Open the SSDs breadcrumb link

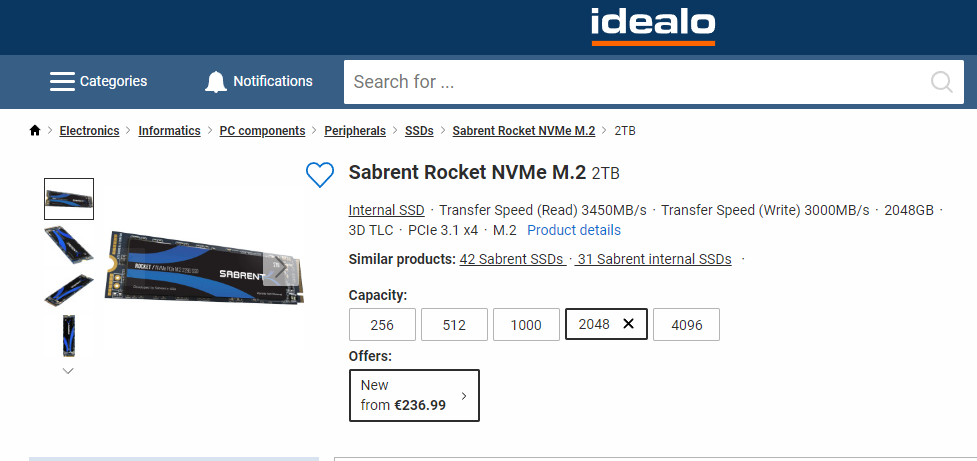tap(419, 131)
